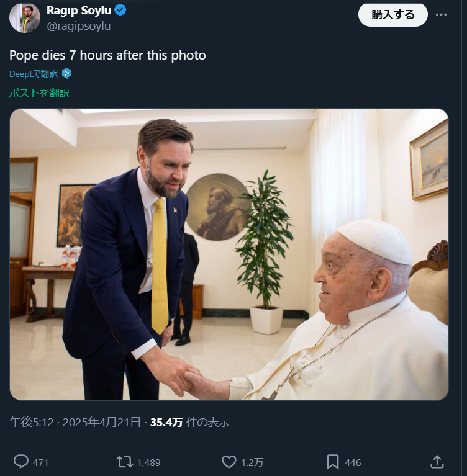Click the share upload icon
Viewport: 467px width, 476px height.
[437, 462]
